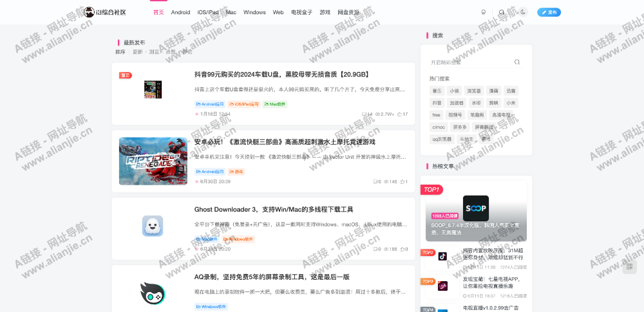The image size is (644, 312).
Task: Open the Ghost Downloader ghost icon thumbnail
Action: [153, 226]
